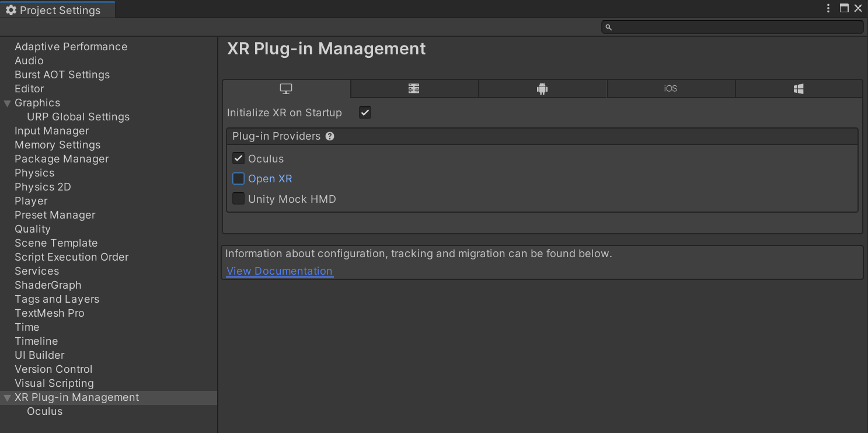868x433 pixels.
Task: Select XR Plug-in Management in sidebar
Action: (77, 397)
